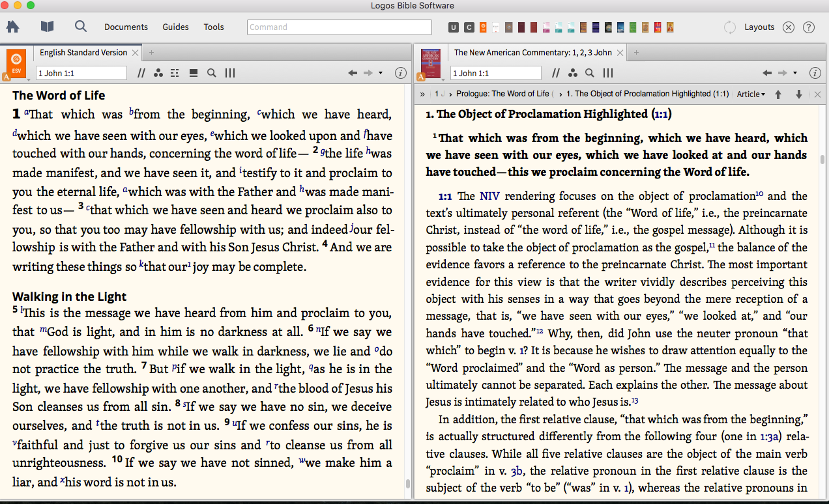Open the Layouts menu

pos(759,27)
